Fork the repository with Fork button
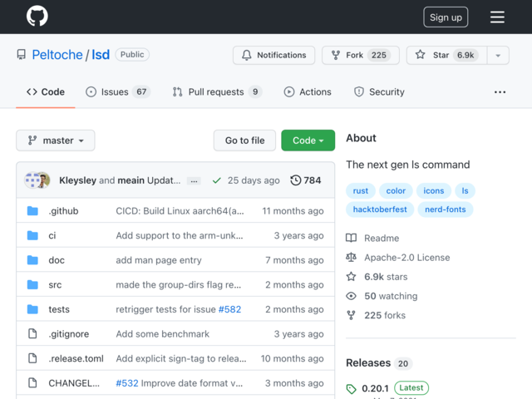This screenshot has width=532, height=399. pos(361,55)
